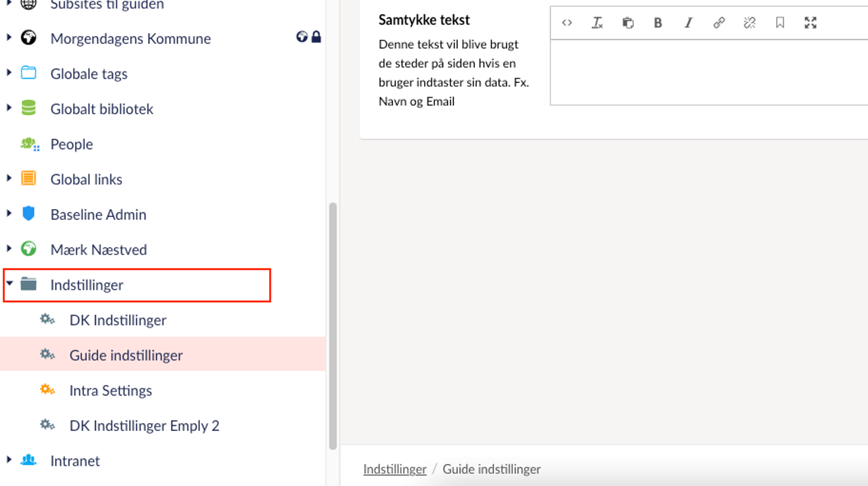Click the fullscreen editor icon
The width and height of the screenshot is (868, 486).
click(811, 23)
